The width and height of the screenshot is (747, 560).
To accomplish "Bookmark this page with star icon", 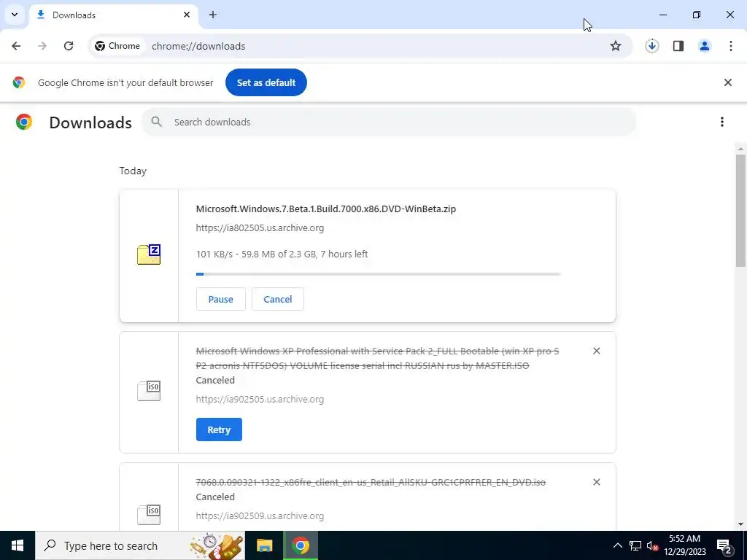I will [616, 46].
